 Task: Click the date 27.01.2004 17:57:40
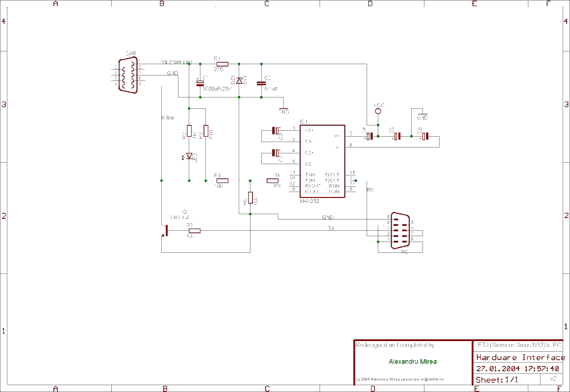tap(518, 369)
